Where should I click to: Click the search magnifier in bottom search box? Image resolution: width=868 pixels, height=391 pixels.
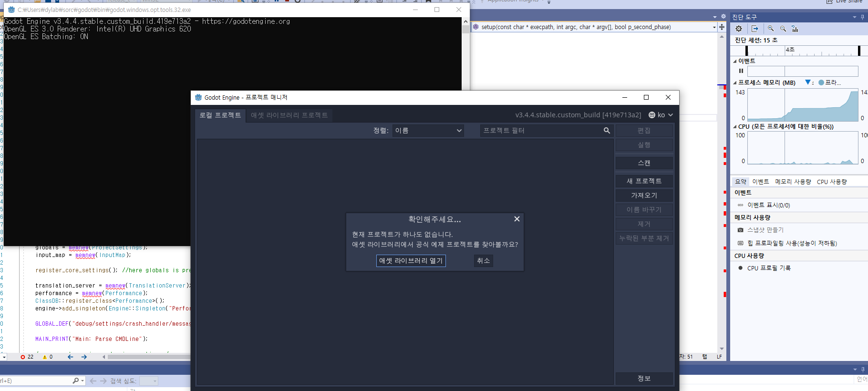(x=75, y=381)
